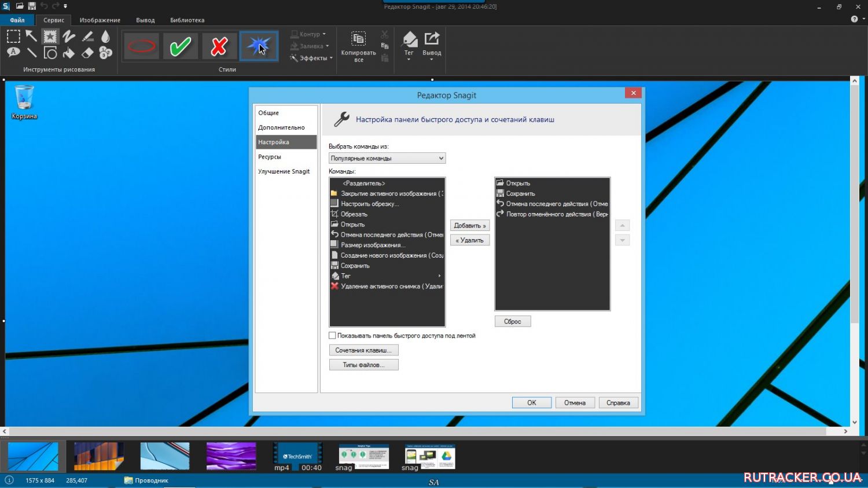Click the info icon in status bar

[x=9, y=480]
